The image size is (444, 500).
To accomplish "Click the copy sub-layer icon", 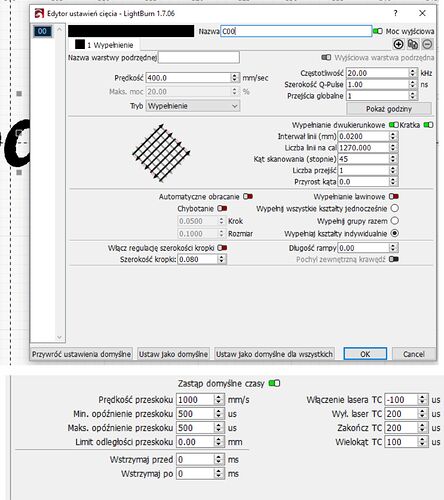I will click(413, 44).
